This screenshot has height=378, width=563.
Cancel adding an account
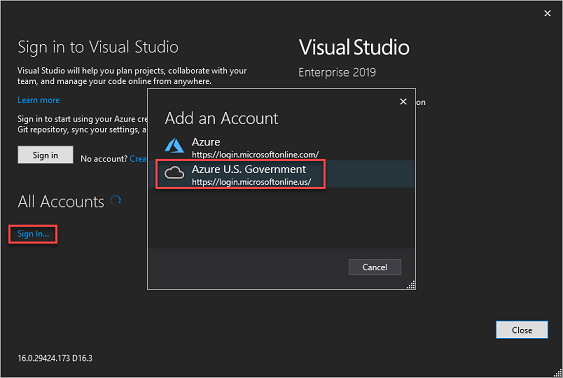click(374, 267)
